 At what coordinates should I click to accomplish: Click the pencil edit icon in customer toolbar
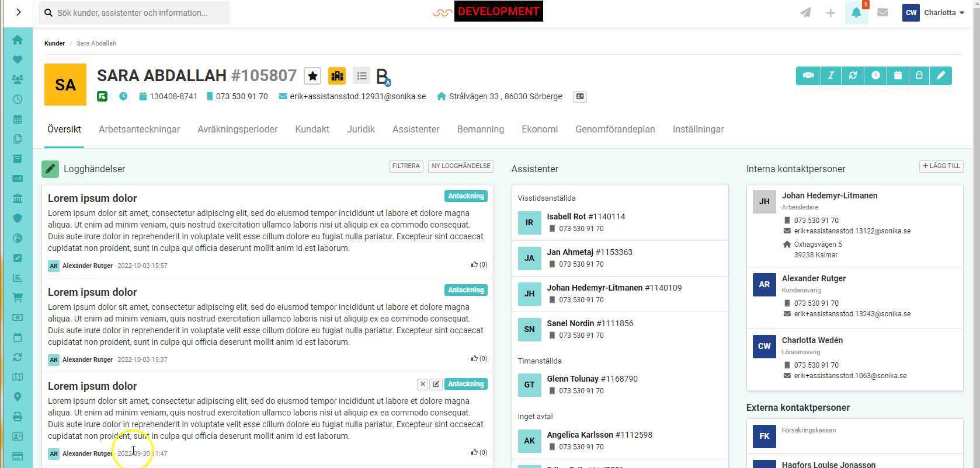tap(941, 75)
